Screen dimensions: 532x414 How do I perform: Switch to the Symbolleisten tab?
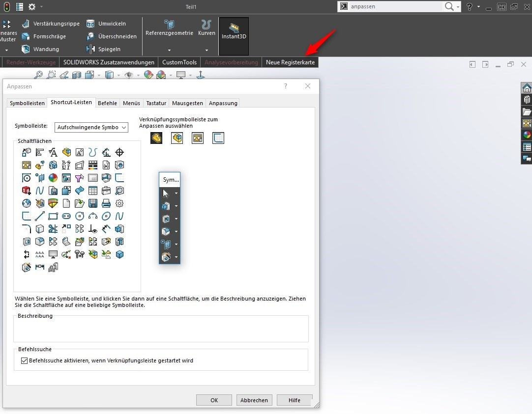[27, 103]
